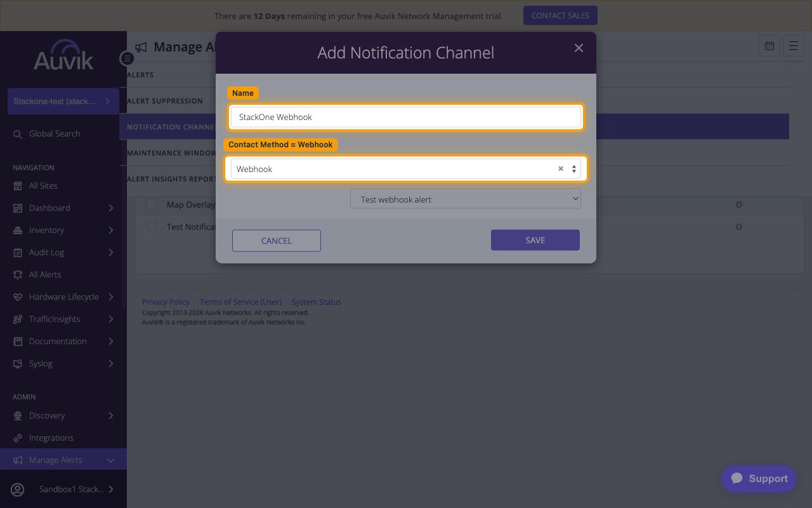Open the calendar icon in top-right toolbar
Image resolution: width=812 pixels, height=508 pixels.
point(769,46)
